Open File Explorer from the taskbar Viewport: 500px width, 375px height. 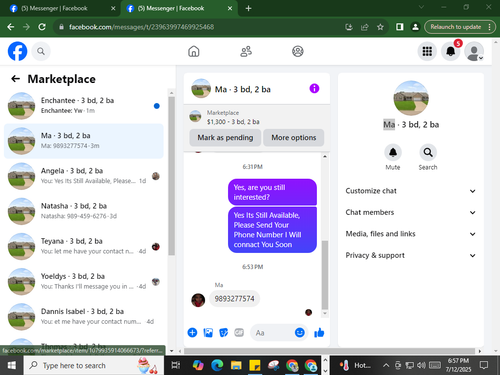236,365
